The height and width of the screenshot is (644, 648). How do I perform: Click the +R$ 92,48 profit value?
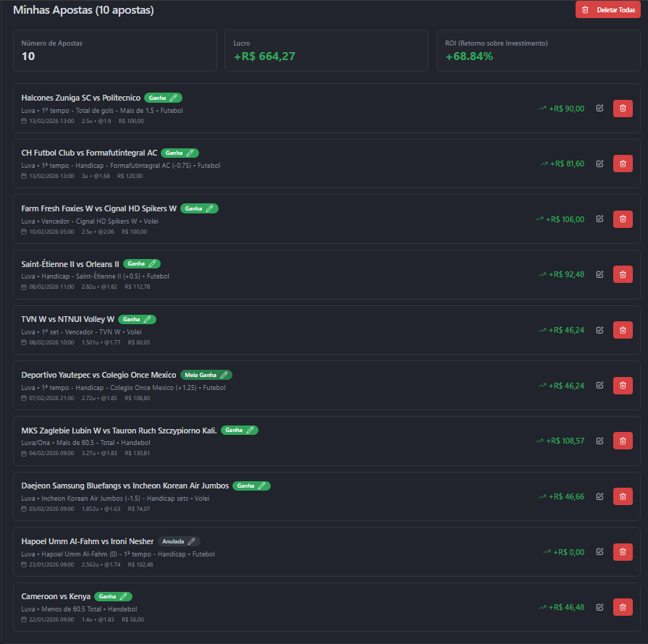tap(567, 274)
